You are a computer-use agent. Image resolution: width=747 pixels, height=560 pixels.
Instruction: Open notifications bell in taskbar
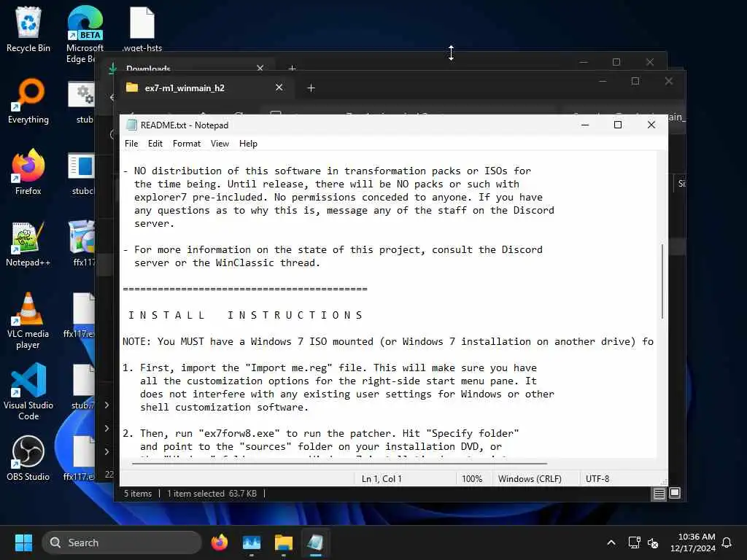tap(727, 542)
